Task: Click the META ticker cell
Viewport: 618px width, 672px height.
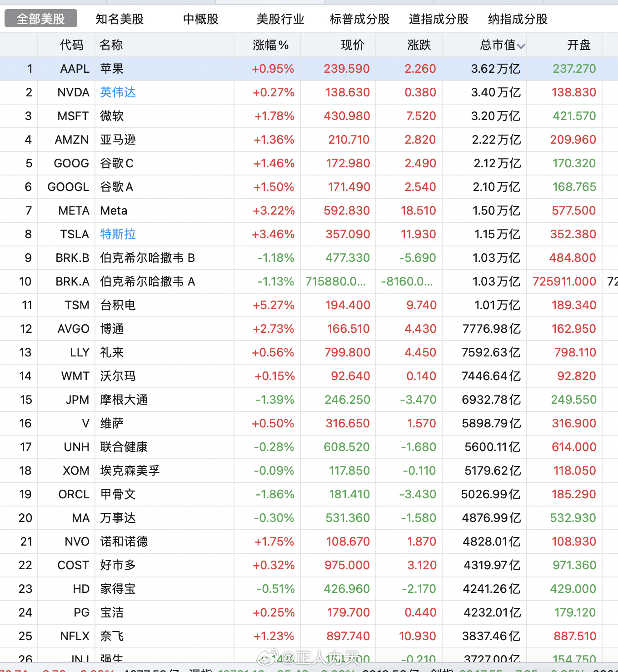Action: (x=74, y=211)
